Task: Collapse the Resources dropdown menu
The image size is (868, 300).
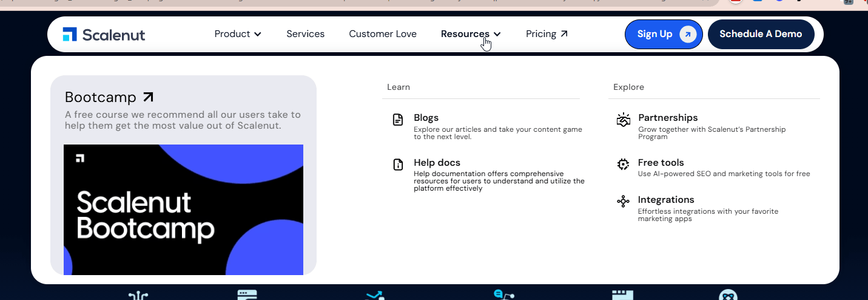Action: tap(471, 34)
